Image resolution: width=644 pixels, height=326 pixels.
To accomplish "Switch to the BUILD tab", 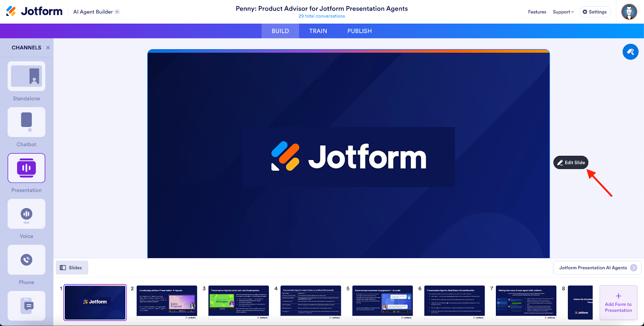I will 280,31.
